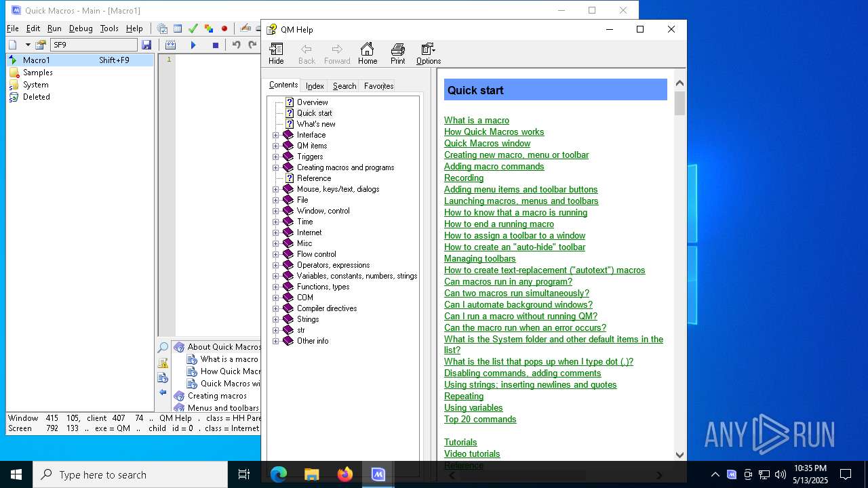The image size is (868, 488).
Task: Expand Creating macros and programs topic
Action: 276,167
